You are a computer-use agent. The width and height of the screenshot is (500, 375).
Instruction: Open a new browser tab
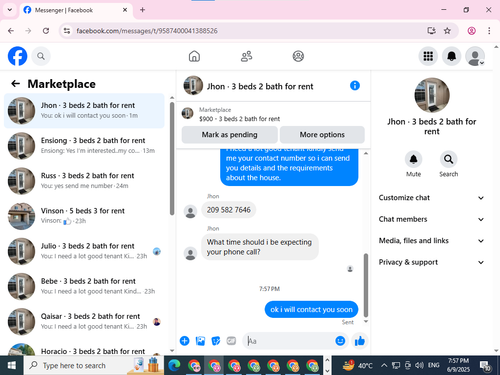[142, 10]
